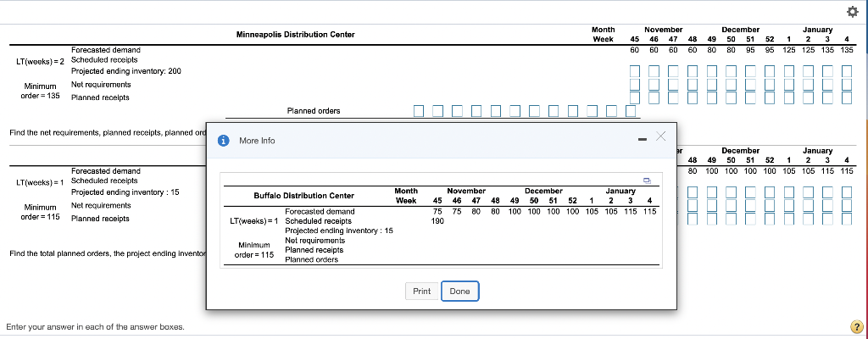Select the last Minneapolis Planned orders input box

click(631, 111)
